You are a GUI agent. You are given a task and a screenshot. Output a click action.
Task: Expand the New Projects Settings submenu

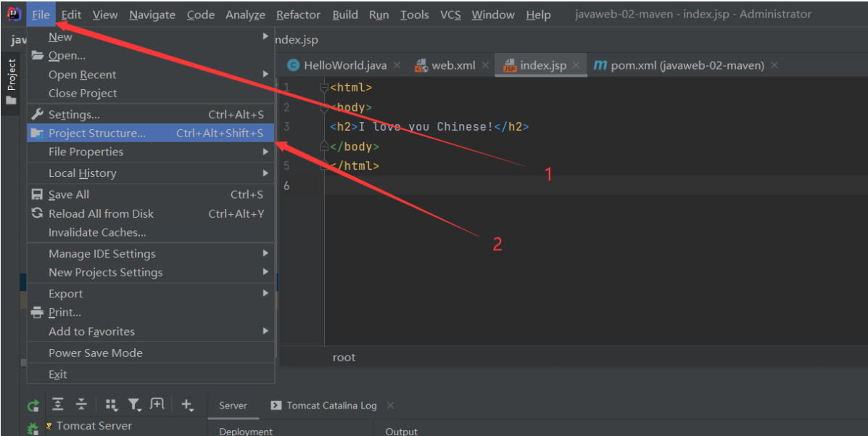point(151,272)
